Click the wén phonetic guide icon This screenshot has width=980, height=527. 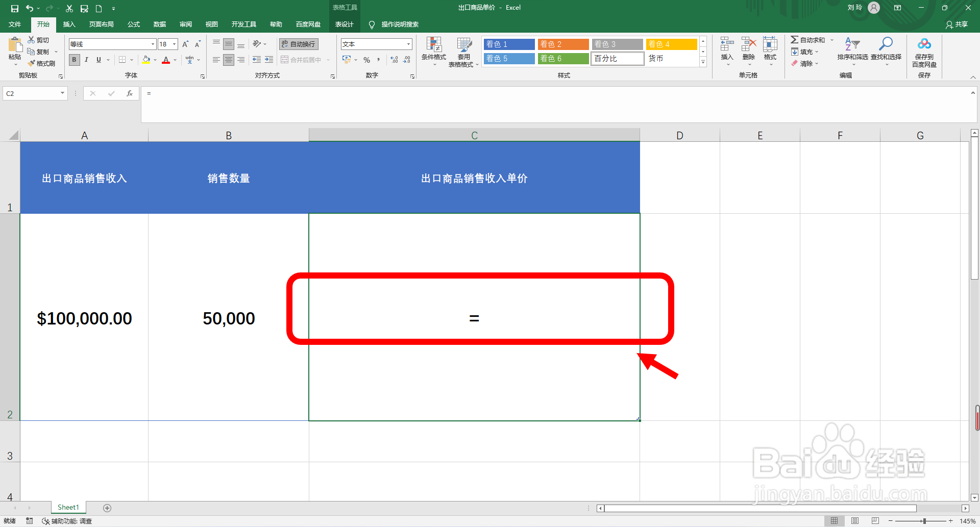tap(190, 60)
